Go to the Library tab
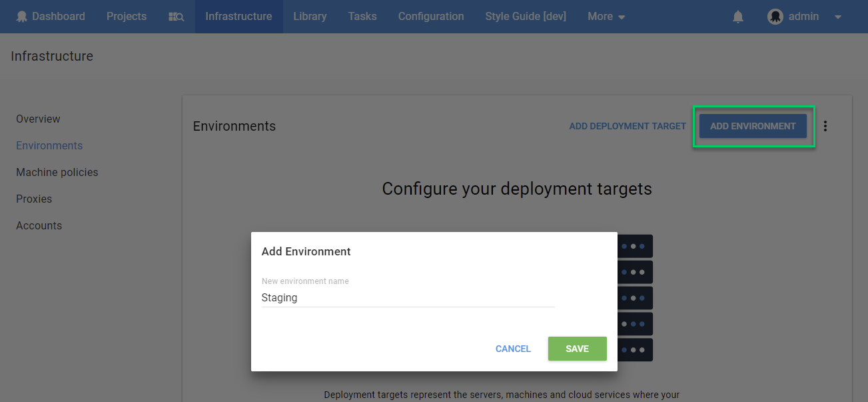Screen dimensions: 868x402 pos(310,17)
